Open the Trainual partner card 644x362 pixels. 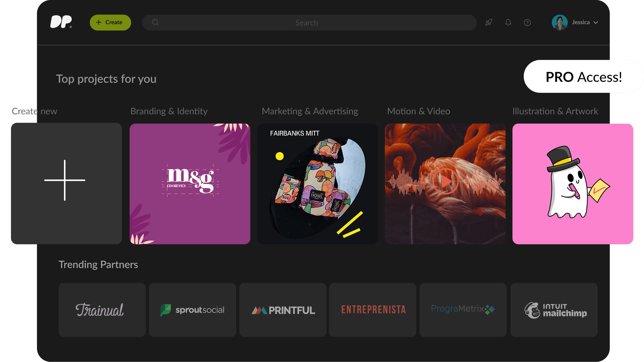(x=102, y=310)
